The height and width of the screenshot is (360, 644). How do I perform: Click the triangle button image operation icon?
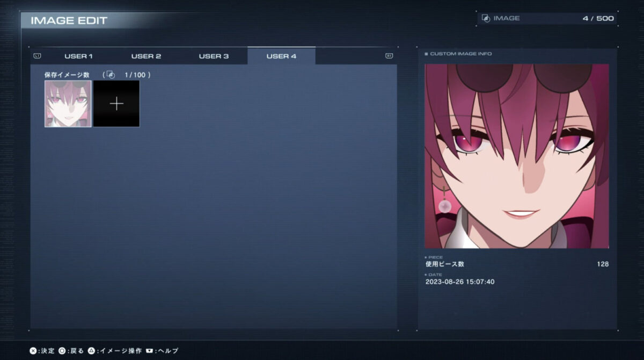[x=92, y=351]
